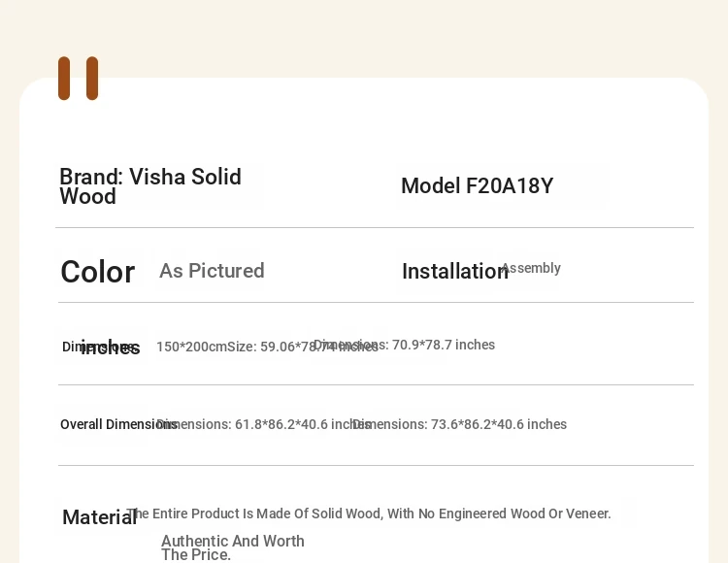
Task: Select the Brand: Visha Solid Wood text
Action: pos(150,186)
